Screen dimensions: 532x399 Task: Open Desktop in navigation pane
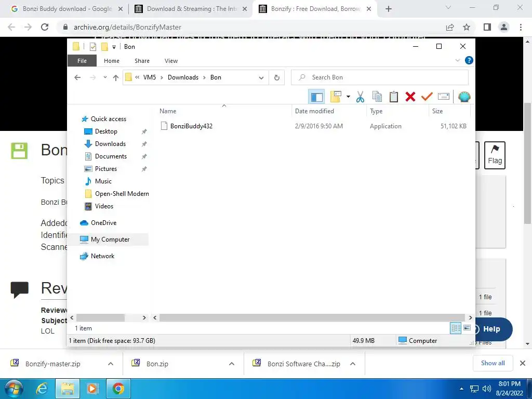point(106,131)
